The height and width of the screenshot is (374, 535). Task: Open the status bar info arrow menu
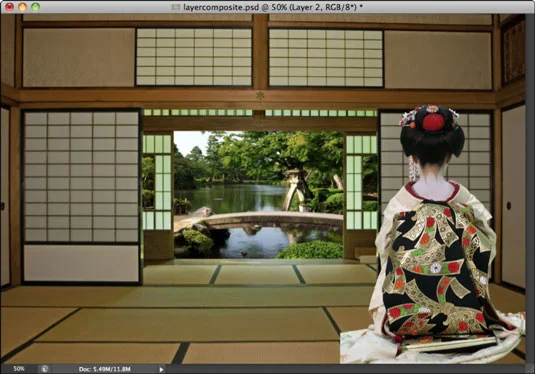pyautogui.click(x=161, y=369)
